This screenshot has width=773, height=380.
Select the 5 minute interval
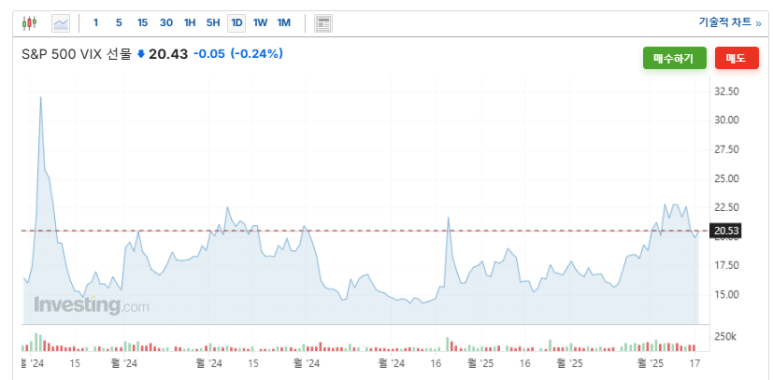[x=119, y=23]
